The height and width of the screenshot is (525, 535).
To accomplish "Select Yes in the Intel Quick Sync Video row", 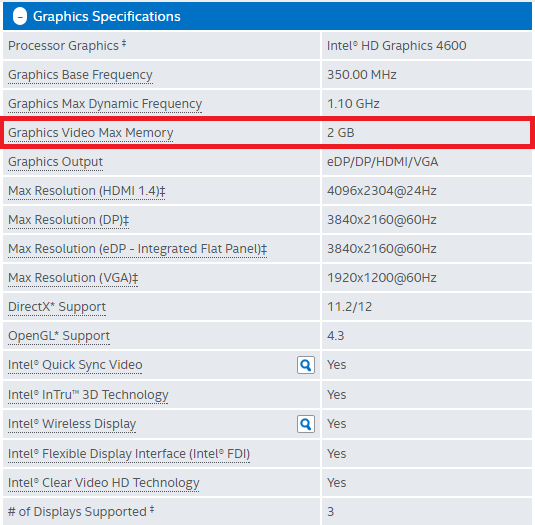I will [336, 365].
